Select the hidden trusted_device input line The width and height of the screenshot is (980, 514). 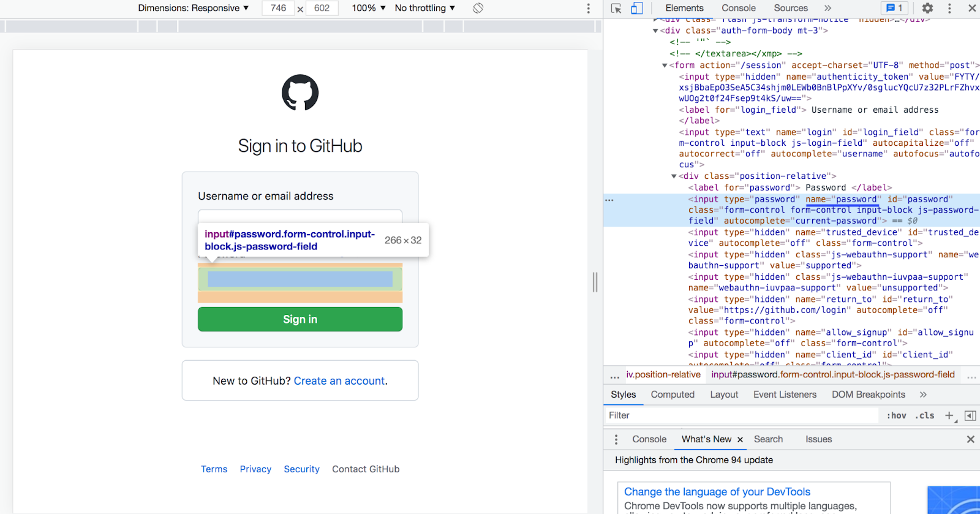(833, 238)
